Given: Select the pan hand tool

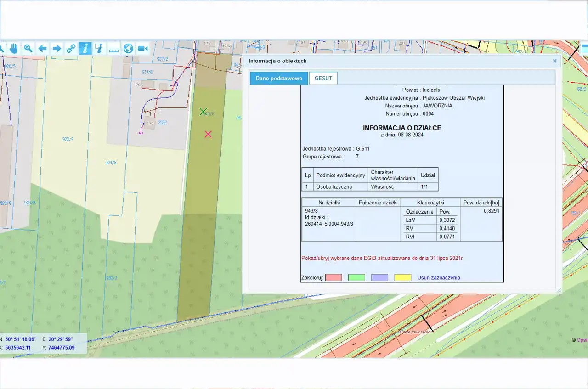Looking at the screenshot, I should pos(14,48).
